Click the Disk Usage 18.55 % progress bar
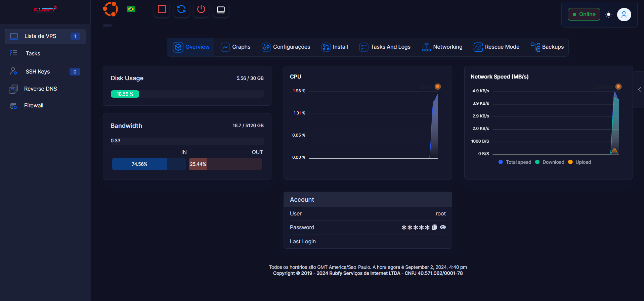 [187, 94]
